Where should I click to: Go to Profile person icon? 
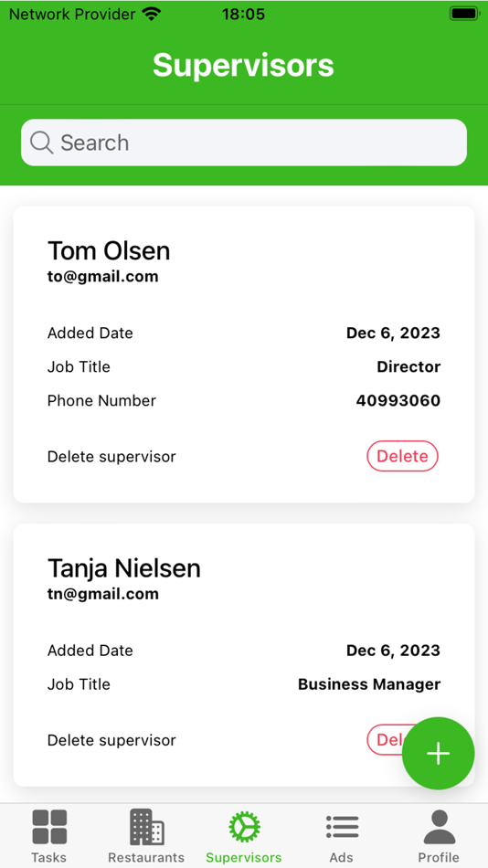tap(440, 827)
